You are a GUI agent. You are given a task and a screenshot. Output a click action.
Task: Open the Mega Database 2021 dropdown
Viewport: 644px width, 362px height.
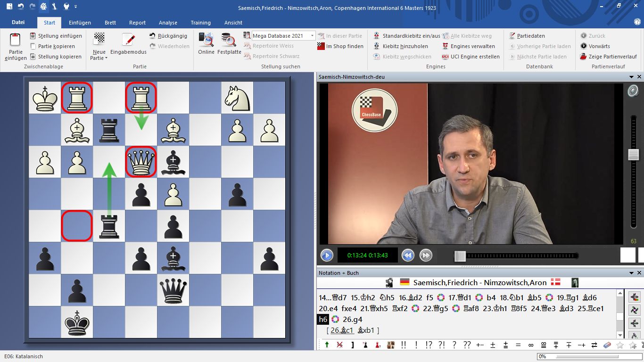pyautogui.click(x=312, y=36)
